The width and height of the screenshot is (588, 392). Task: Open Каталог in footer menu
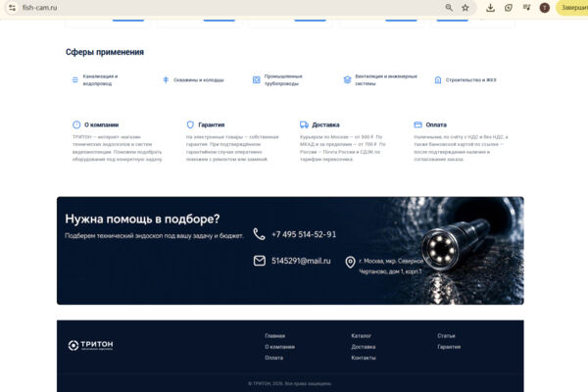tap(361, 336)
